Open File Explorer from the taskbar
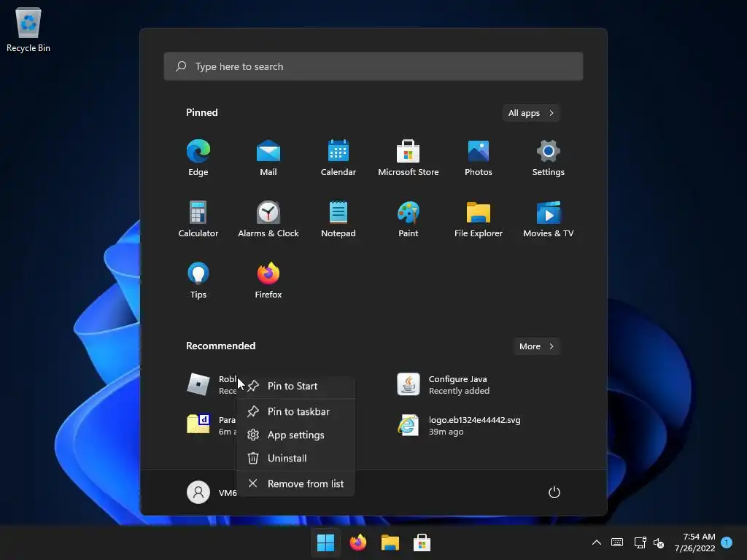Image resolution: width=747 pixels, height=560 pixels. coord(390,542)
